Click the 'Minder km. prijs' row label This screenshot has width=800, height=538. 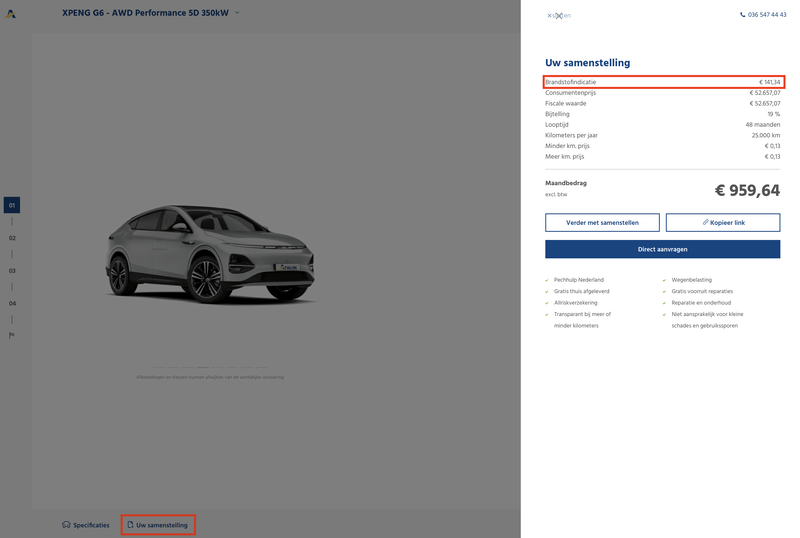click(x=567, y=146)
